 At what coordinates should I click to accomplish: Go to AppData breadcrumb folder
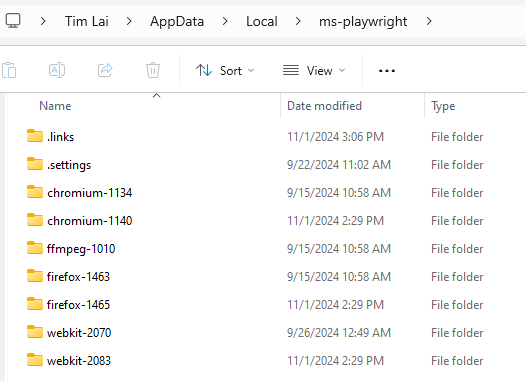tap(177, 21)
